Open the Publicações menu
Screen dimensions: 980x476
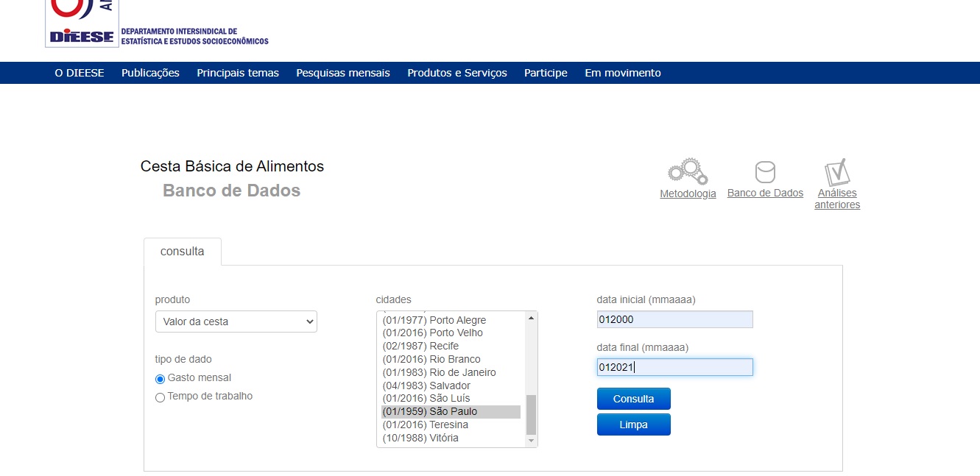click(x=150, y=73)
